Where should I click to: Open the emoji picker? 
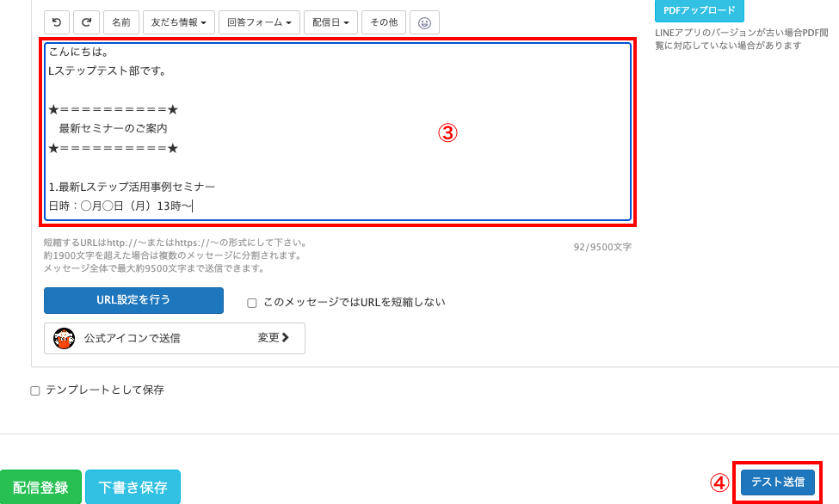pos(422,22)
